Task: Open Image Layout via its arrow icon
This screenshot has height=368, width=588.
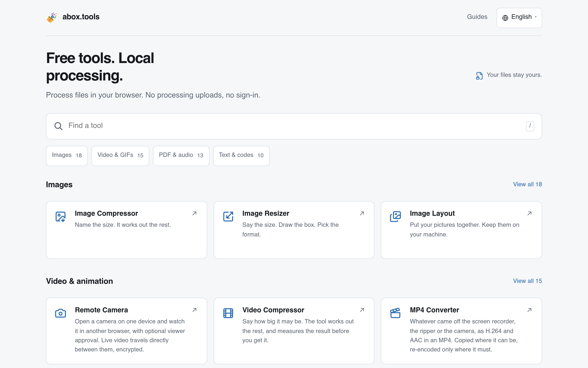Action: coord(529,213)
